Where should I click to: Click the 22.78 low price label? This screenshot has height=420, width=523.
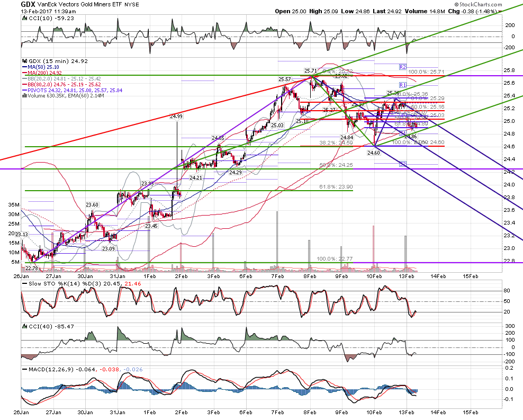(x=32, y=268)
